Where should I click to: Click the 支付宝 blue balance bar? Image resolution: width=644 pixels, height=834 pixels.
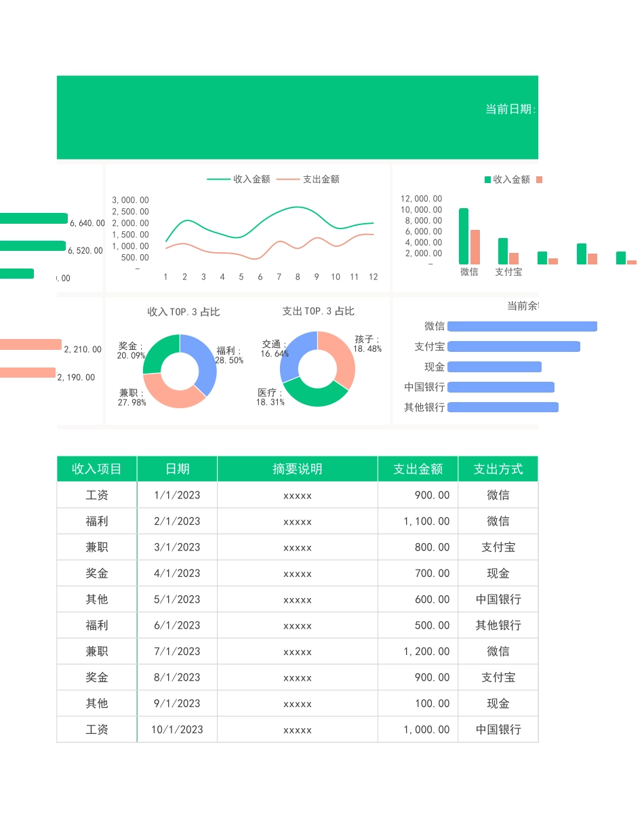point(514,346)
